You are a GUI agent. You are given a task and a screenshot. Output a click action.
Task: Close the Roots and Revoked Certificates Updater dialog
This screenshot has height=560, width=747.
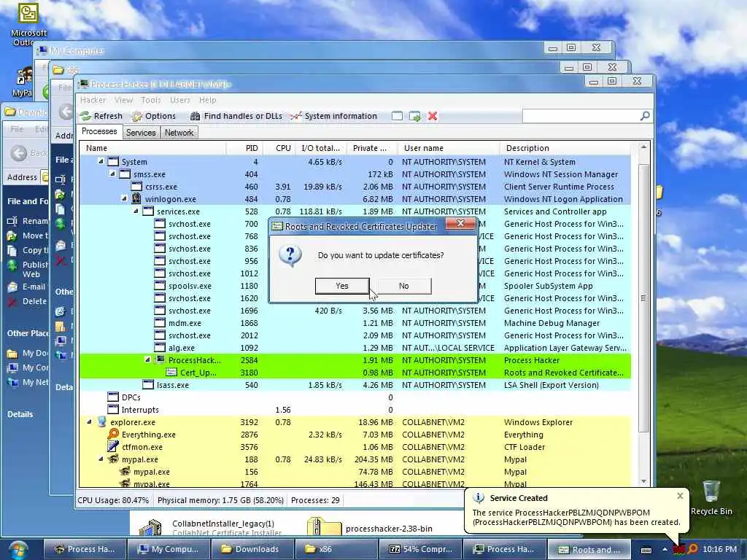[460, 223]
